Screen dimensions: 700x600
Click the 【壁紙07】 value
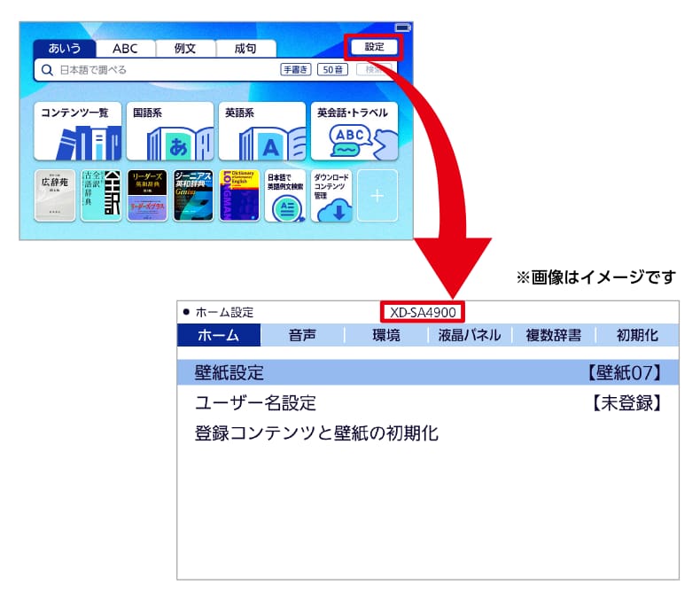[x=625, y=372]
